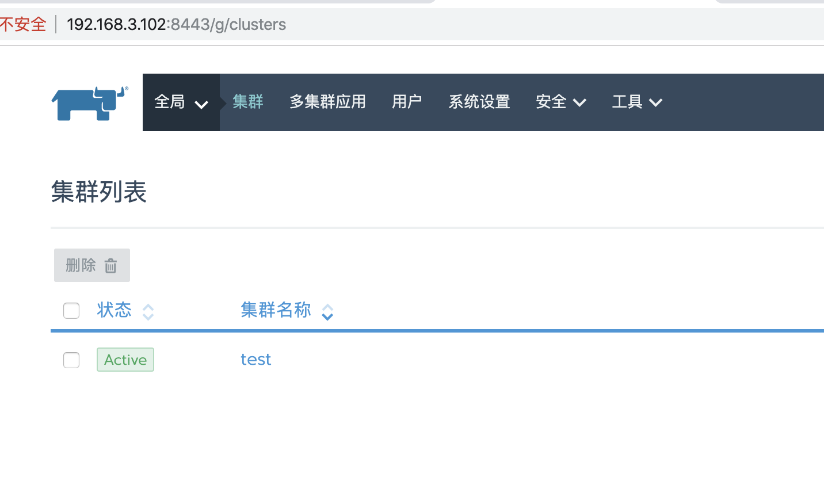Click the 不安全 security warning
824x504 pixels.
(x=23, y=24)
